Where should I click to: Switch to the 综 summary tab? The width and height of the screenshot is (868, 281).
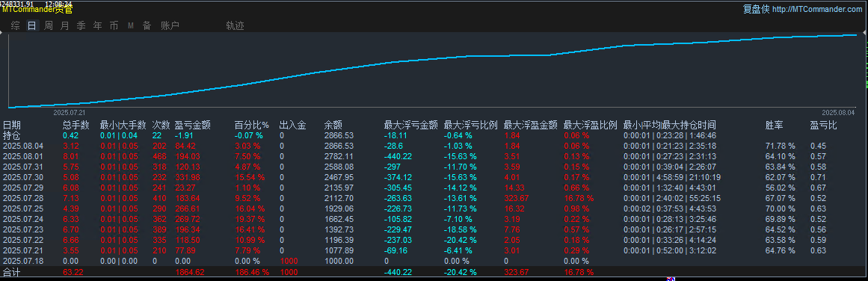click(16, 25)
